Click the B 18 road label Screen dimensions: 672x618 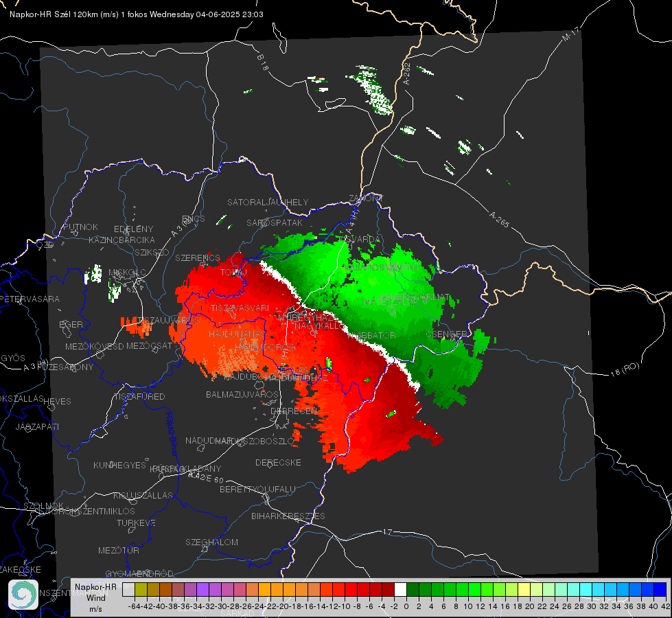[x=262, y=62]
